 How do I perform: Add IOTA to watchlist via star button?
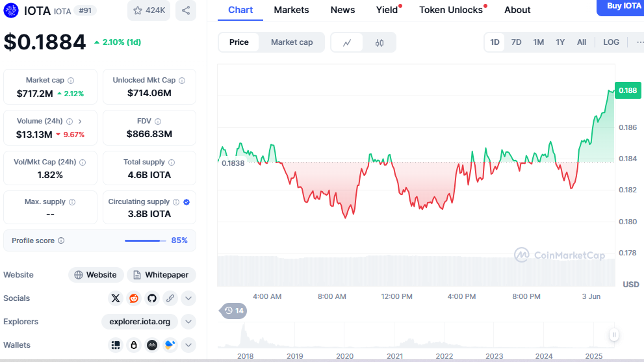tap(149, 10)
